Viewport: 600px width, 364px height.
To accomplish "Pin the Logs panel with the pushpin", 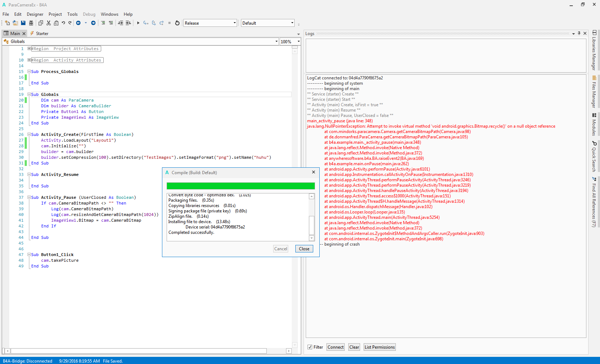I will (579, 33).
